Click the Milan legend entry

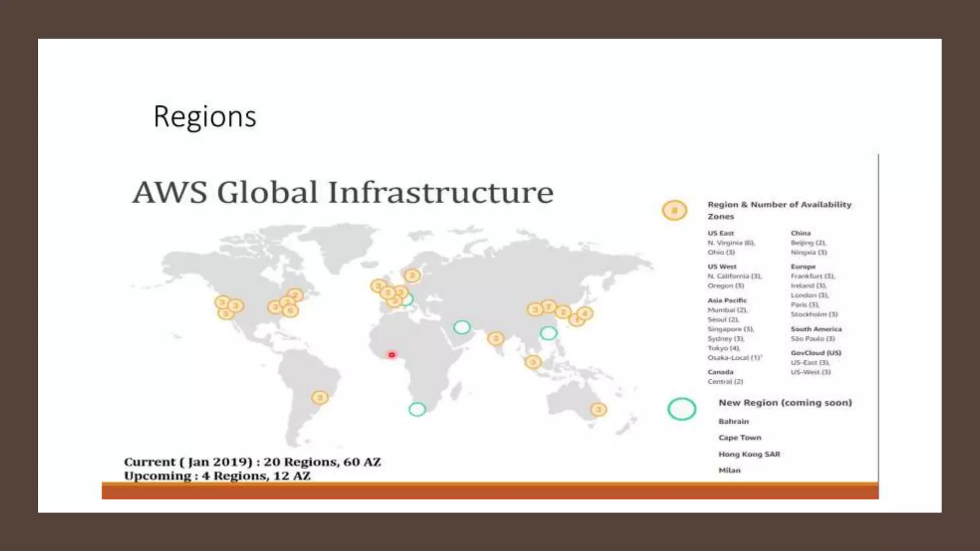pos(729,470)
